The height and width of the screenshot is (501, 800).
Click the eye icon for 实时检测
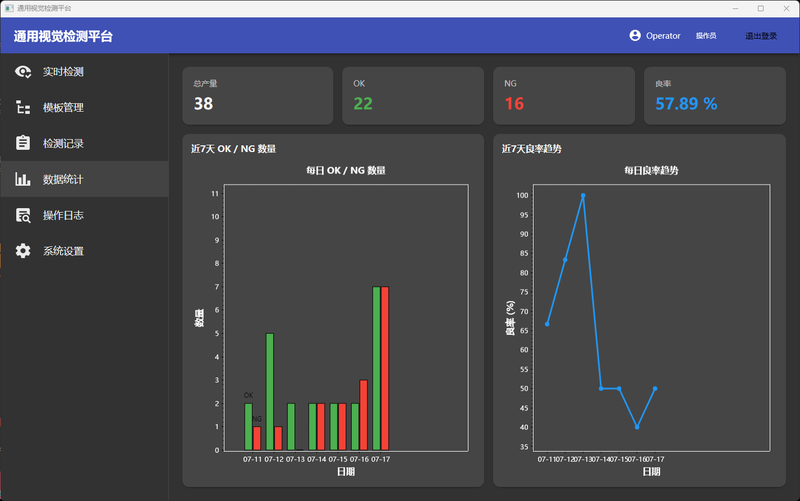pyautogui.click(x=23, y=72)
